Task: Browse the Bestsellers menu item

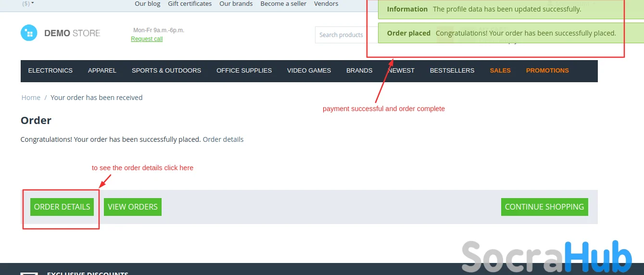Action: point(452,71)
